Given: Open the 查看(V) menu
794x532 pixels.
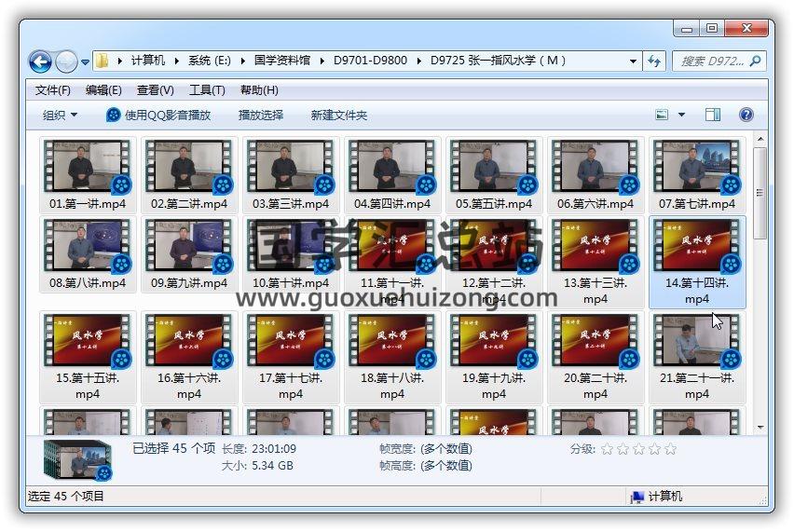Looking at the screenshot, I should [156, 90].
